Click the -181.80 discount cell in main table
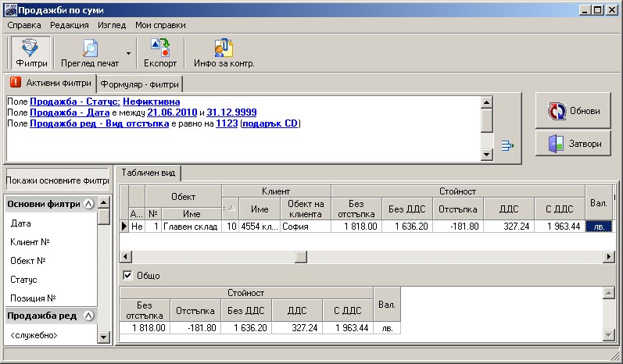 coord(458,227)
